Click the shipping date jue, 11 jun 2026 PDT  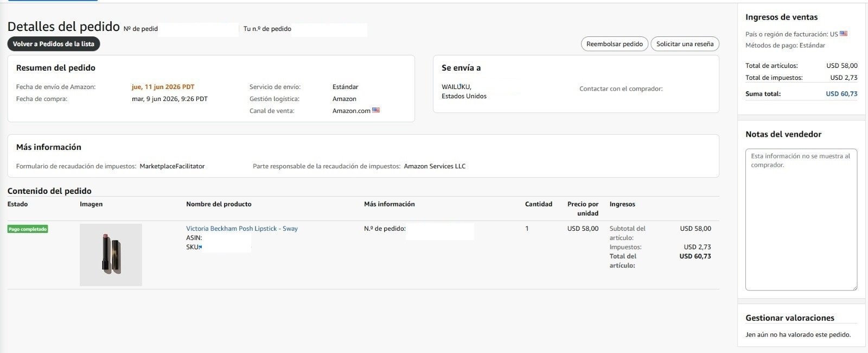click(x=163, y=87)
